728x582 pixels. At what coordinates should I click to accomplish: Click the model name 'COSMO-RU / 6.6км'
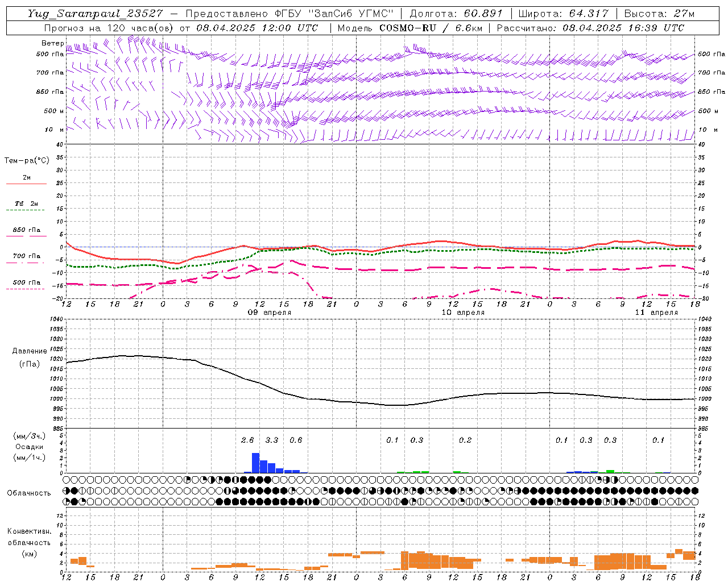click(431, 28)
